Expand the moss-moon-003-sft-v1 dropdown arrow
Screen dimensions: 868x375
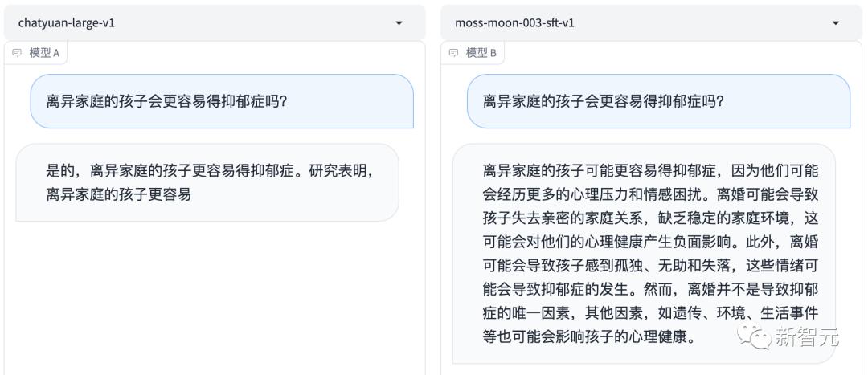[836, 23]
